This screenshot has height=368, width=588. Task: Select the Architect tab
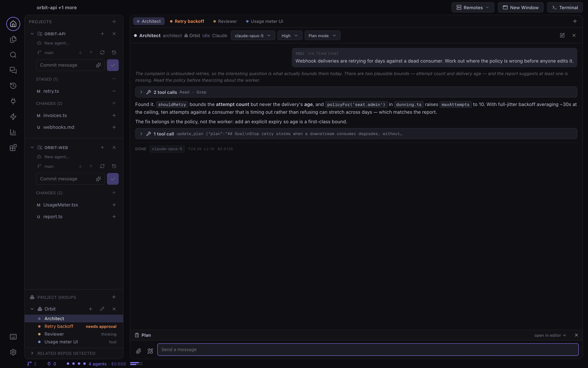(149, 21)
